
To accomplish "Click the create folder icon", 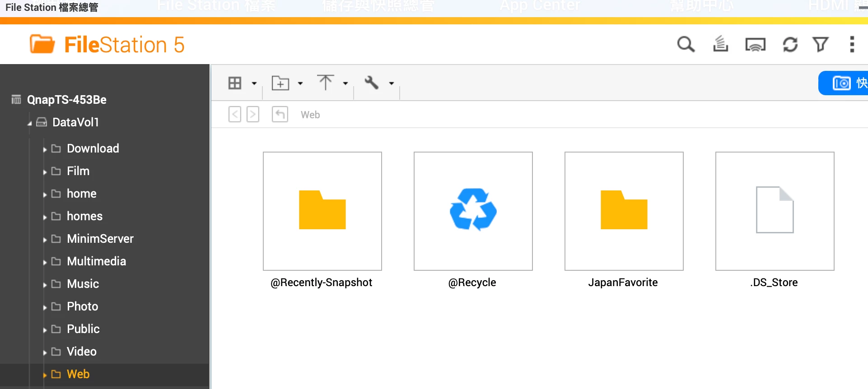I will pyautogui.click(x=280, y=83).
